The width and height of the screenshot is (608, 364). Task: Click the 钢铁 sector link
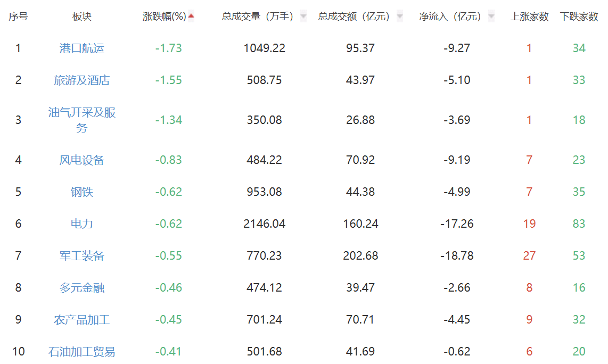point(82,192)
